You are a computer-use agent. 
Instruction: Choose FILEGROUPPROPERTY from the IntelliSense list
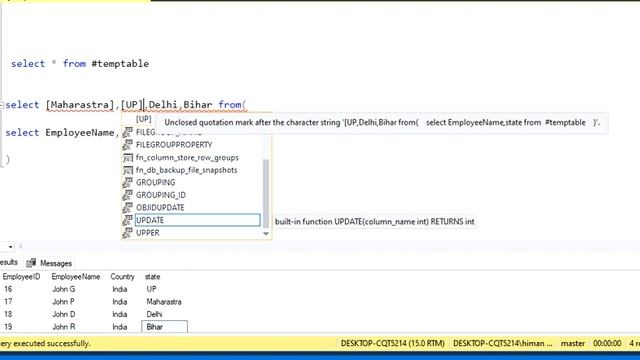click(174, 145)
